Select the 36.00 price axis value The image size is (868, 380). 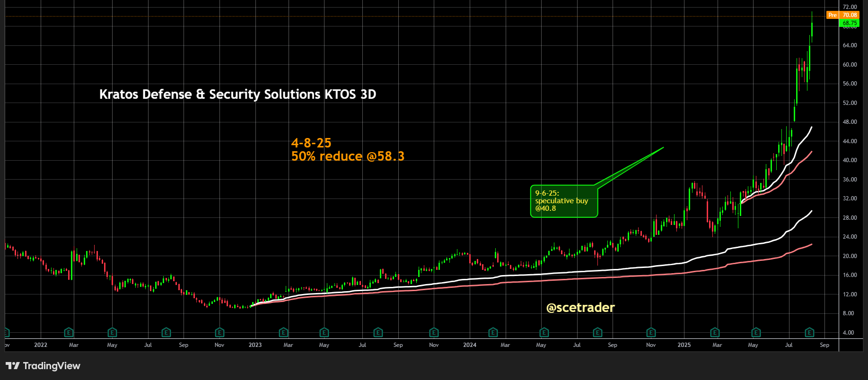point(850,180)
